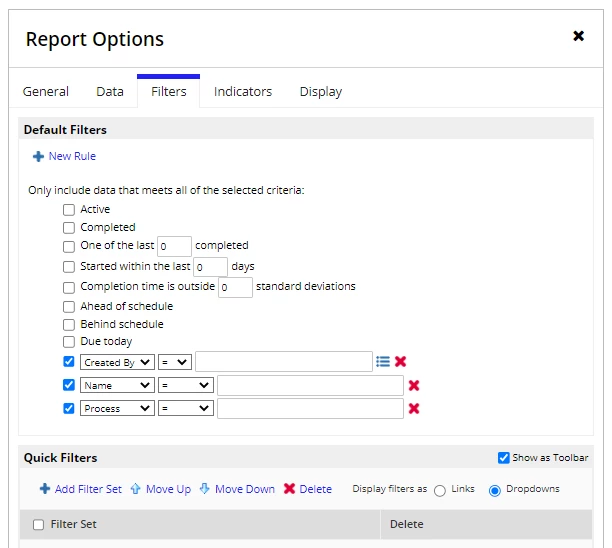612x548 pixels.
Task: Close the Report Options dialog
Action: click(578, 36)
